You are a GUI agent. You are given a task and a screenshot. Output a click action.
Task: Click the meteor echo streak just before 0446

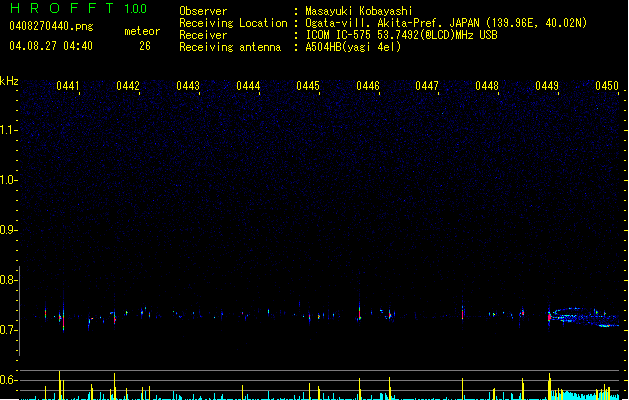tap(359, 312)
